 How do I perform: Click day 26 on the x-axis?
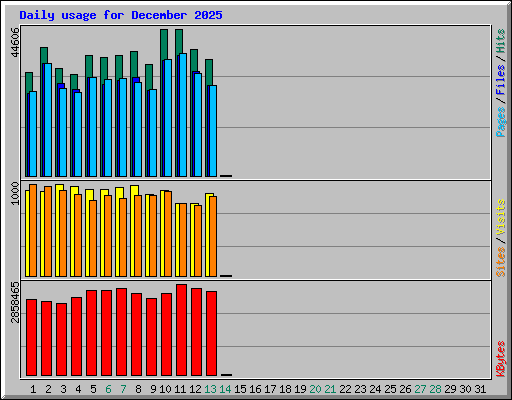click(405, 389)
